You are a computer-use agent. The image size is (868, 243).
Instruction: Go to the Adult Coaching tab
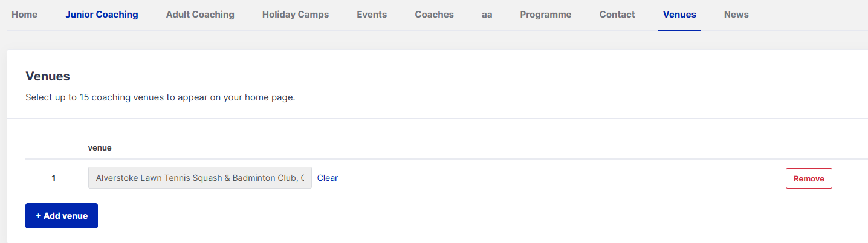[200, 15]
